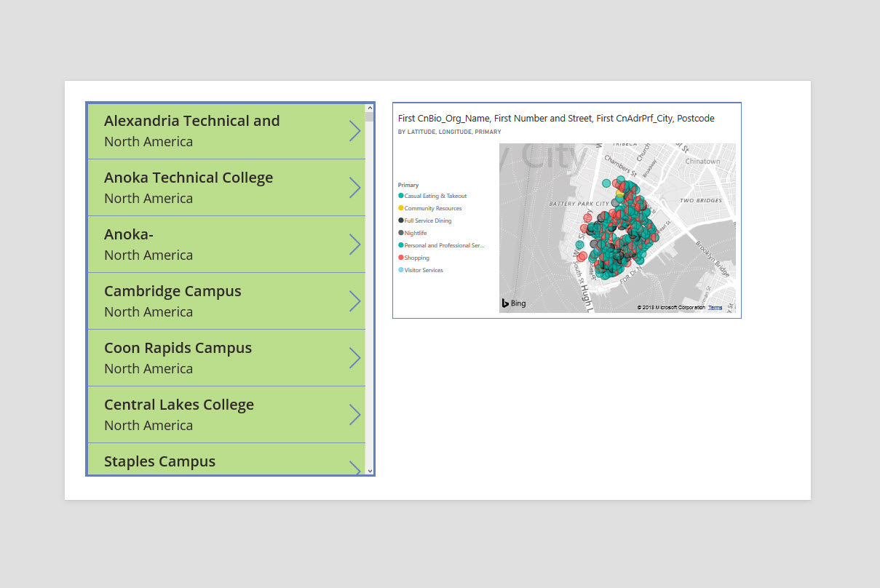Screen dimensions: 880x588
Task: Select Visitor Services legend entry
Action: coord(423,270)
